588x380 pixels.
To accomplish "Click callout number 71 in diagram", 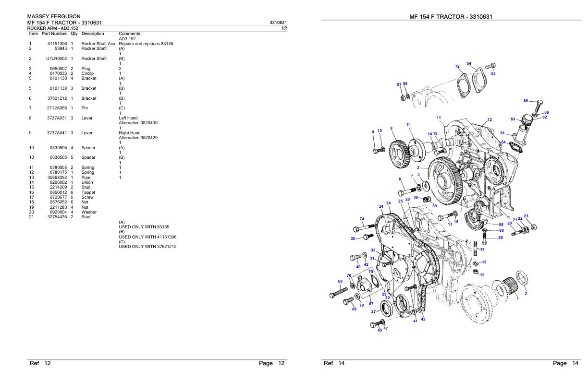I will coord(409,125).
